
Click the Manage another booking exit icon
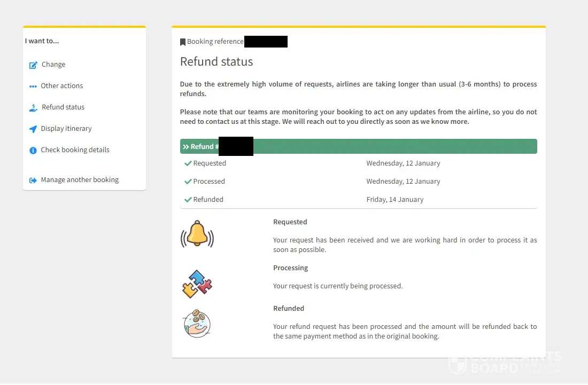click(x=33, y=180)
